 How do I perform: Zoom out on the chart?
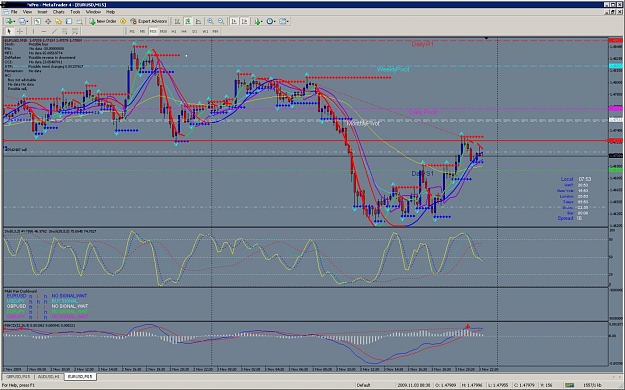[221, 21]
